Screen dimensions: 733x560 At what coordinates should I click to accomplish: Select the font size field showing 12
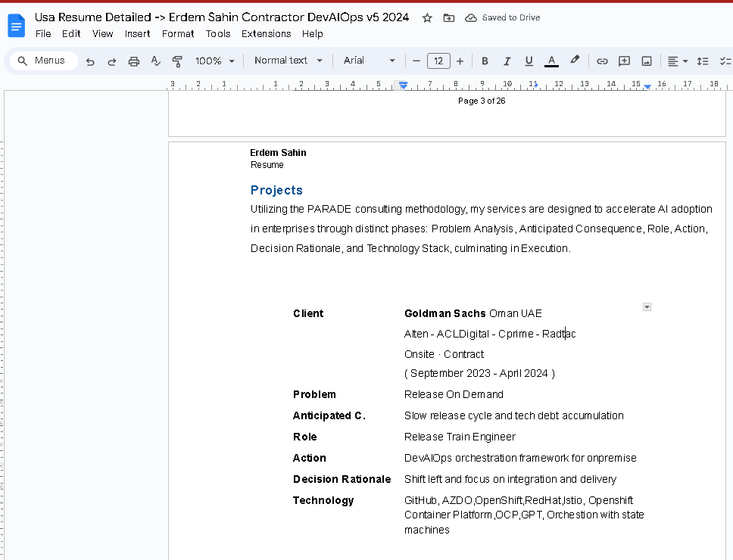(x=438, y=61)
